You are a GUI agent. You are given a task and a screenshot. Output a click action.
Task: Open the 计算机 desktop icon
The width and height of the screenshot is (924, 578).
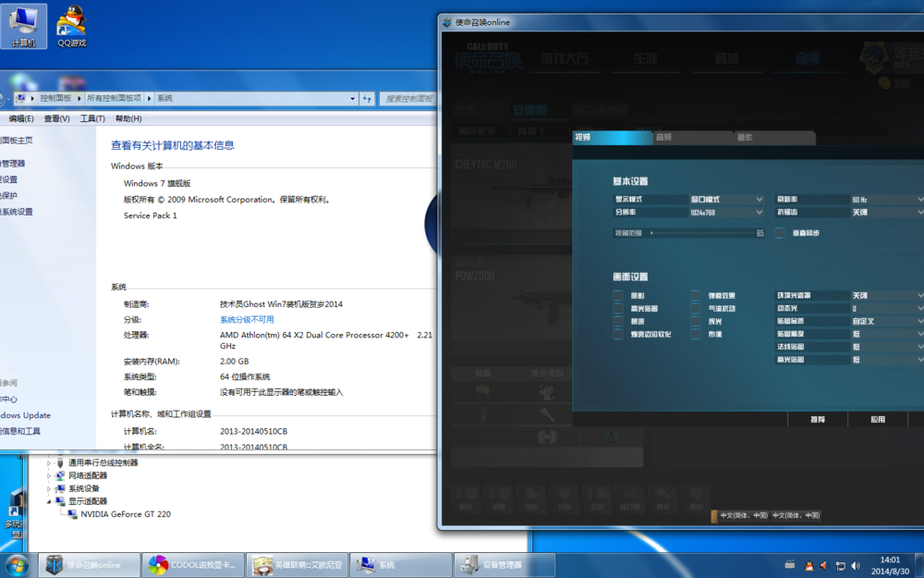pos(24,27)
